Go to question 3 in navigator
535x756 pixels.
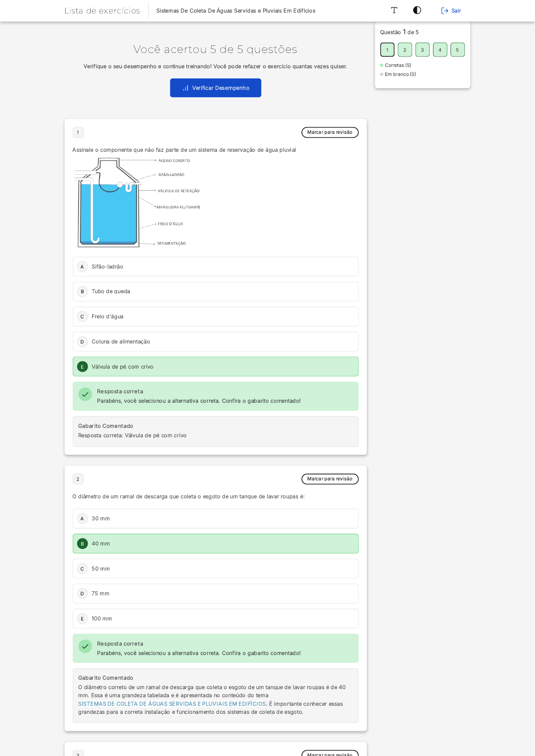[x=422, y=50]
